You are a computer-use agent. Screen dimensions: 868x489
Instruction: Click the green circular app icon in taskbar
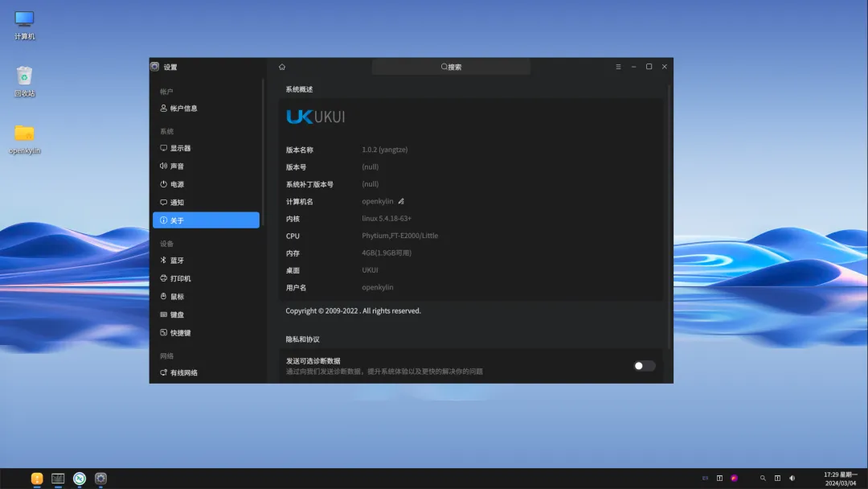tap(80, 479)
